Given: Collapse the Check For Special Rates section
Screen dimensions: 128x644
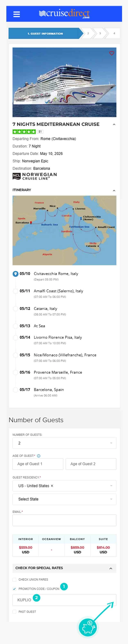Looking at the screenshot, I should click(111, 568).
